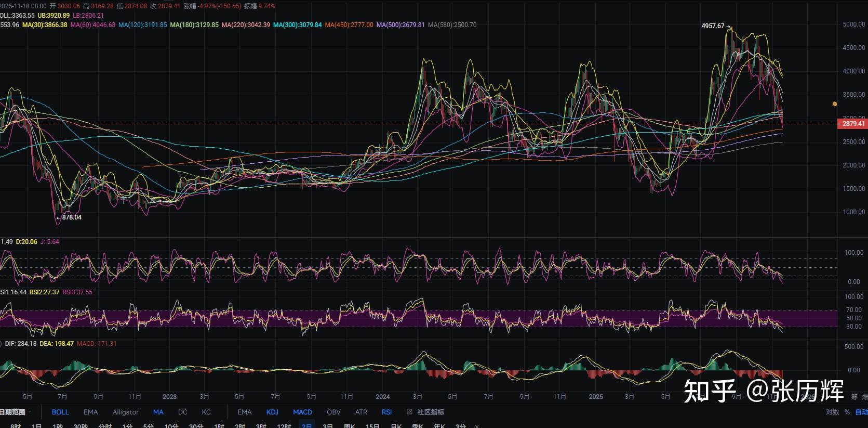Click the MA(300):3079.84 legend label
This screenshot has width=868, height=428.
pyautogui.click(x=298, y=25)
